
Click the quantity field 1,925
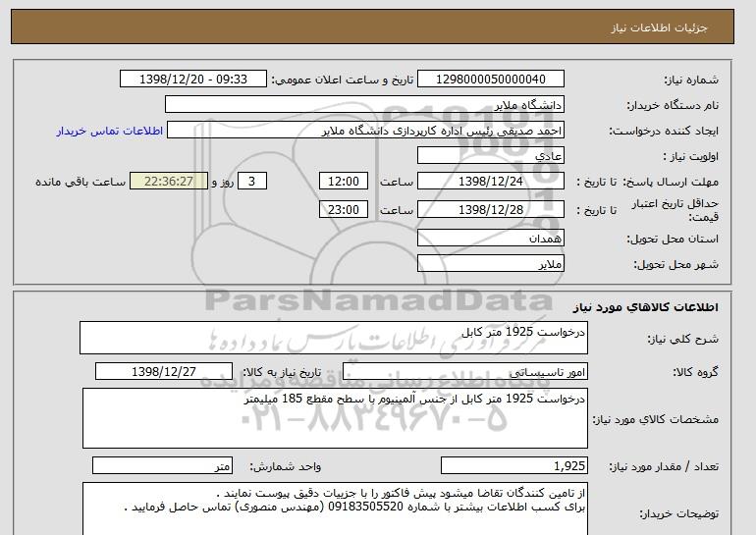click(513, 465)
